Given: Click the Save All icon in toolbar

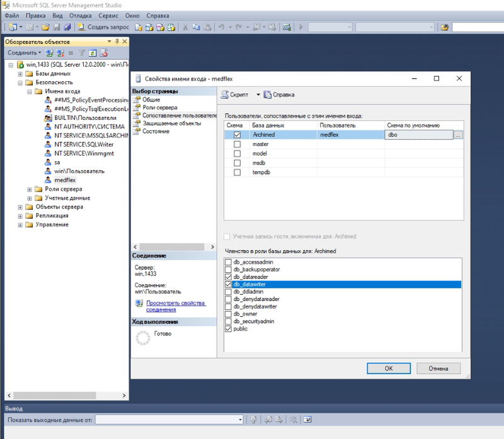Looking at the screenshot, I should tap(67, 27).
